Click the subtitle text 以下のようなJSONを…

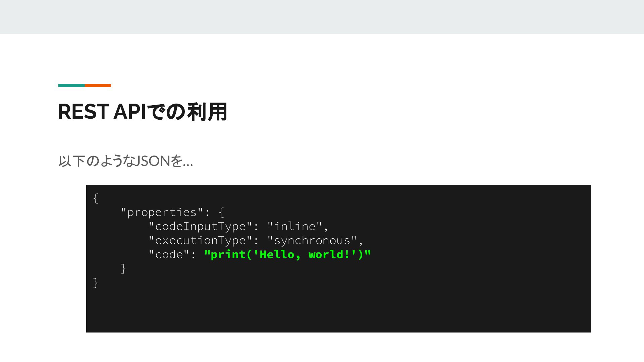pos(125,161)
